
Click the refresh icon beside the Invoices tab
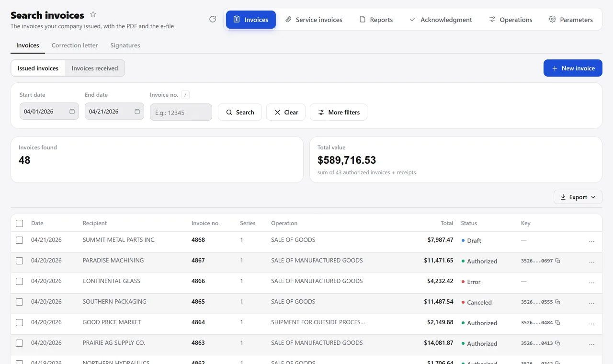coord(213,19)
